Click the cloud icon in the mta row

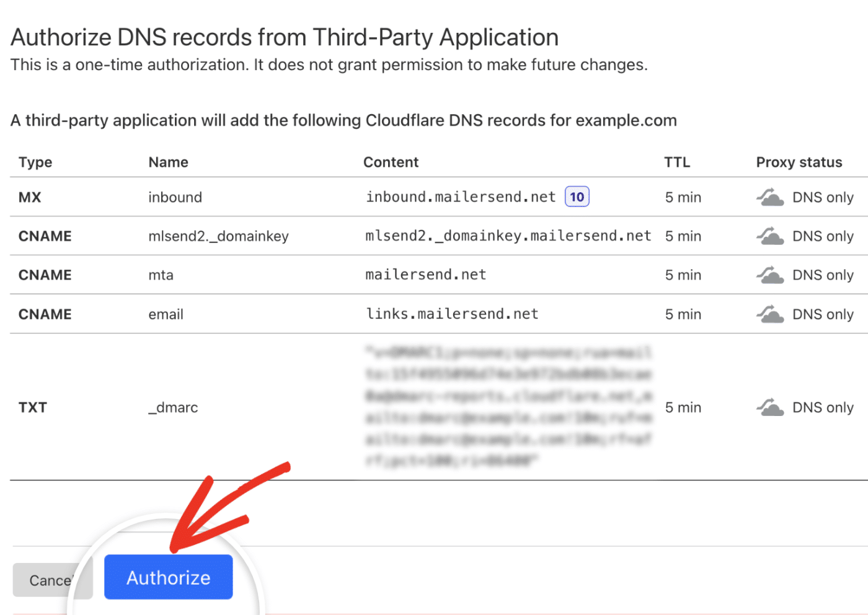point(770,275)
